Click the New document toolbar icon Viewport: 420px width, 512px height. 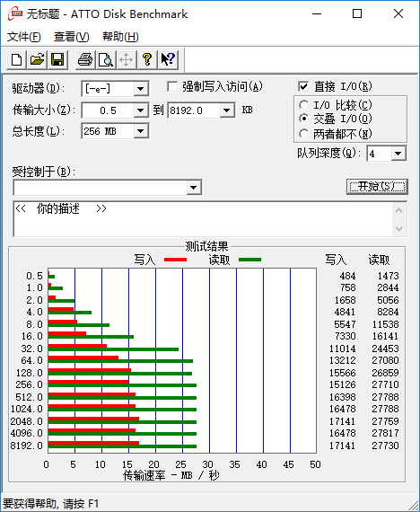point(17,60)
